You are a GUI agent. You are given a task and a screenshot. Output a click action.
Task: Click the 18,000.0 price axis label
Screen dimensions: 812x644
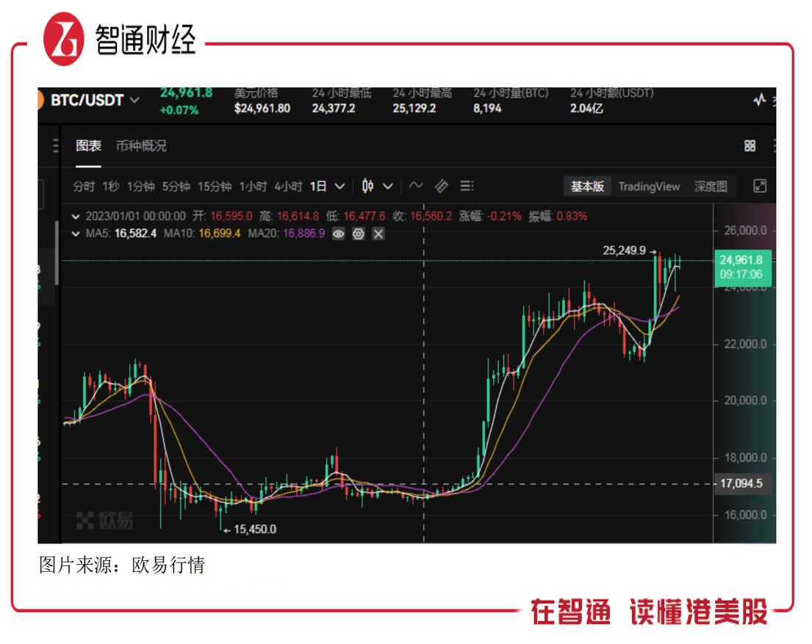pyautogui.click(x=745, y=457)
